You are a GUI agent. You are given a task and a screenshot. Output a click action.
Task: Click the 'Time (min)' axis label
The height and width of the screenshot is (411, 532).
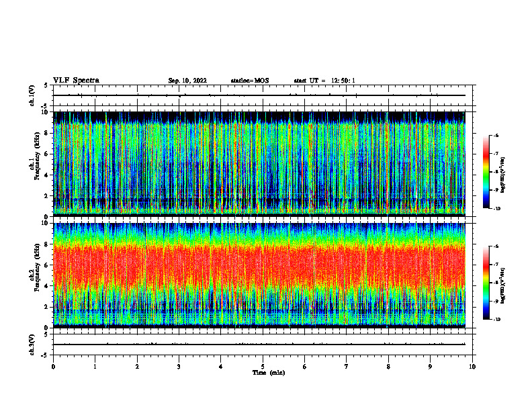[269, 373]
